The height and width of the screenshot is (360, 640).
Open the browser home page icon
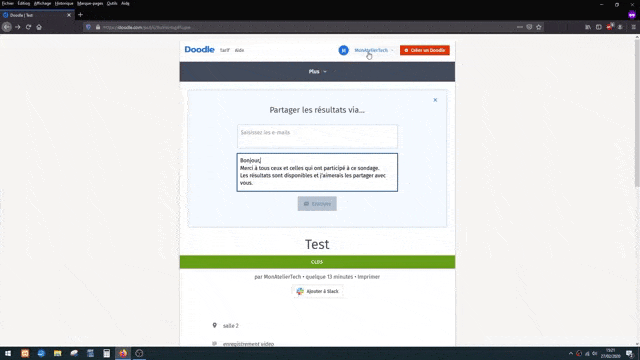pos(39,27)
